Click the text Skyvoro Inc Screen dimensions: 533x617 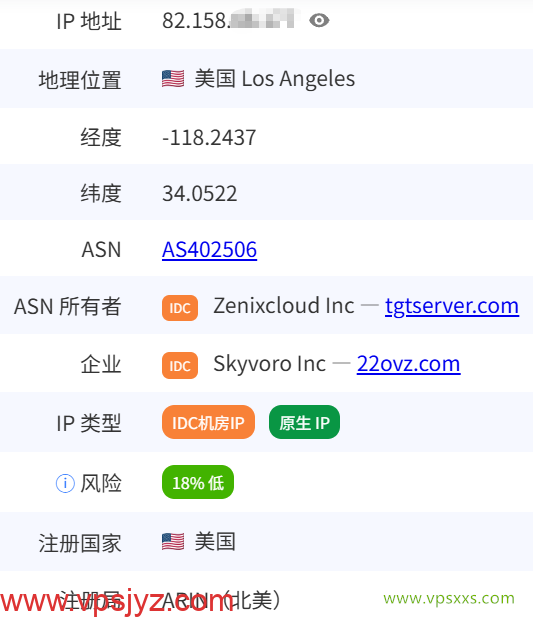click(269, 364)
